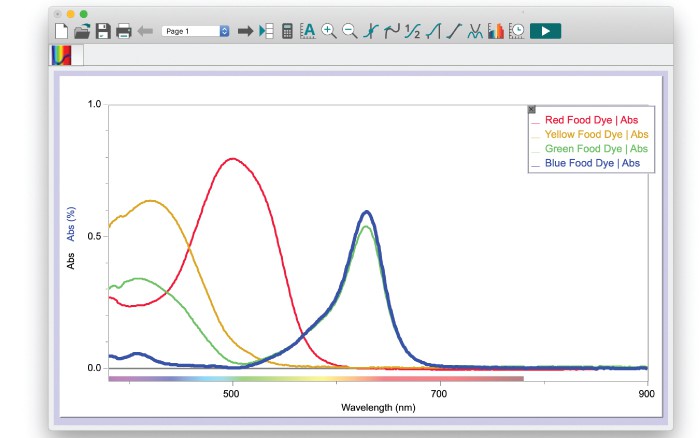The height and width of the screenshot is (438, 700).
Task: Zoom out with the magnifier minus icon
Action: [x=350, y=31]
